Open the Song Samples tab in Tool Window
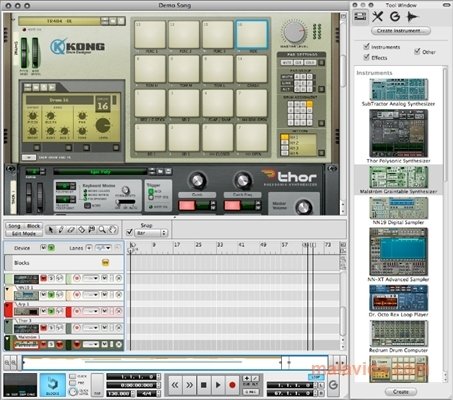 [x=412, y=16]
